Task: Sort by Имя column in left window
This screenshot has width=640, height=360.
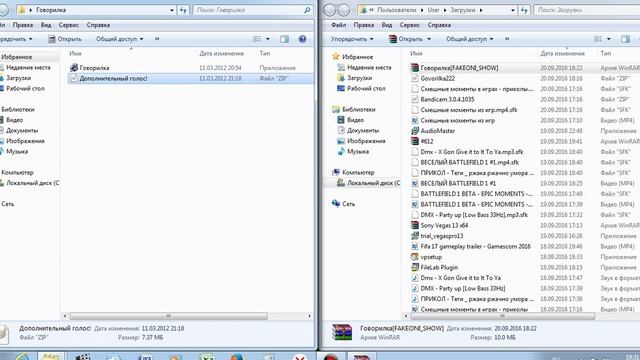Action: click(76, 53)
